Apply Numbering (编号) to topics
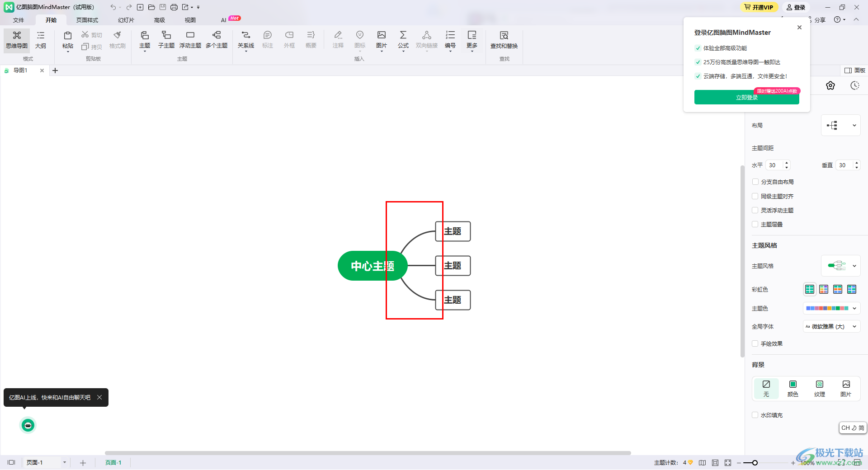868x470 pixels. point(450,40)
